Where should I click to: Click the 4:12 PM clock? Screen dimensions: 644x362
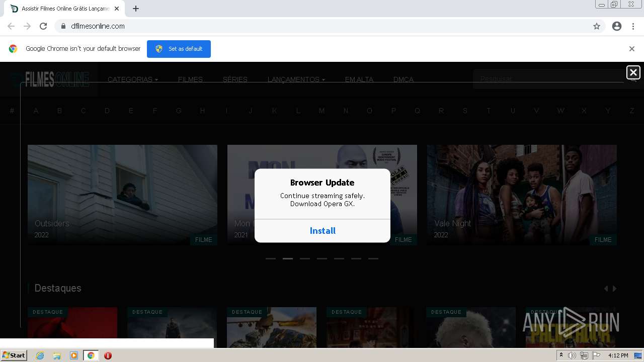pyautogui.click(x=618, y=355)
